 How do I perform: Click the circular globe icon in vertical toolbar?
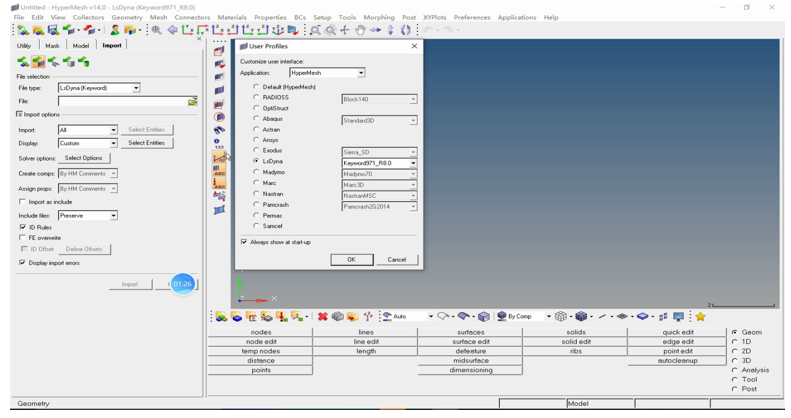[219, 117]
